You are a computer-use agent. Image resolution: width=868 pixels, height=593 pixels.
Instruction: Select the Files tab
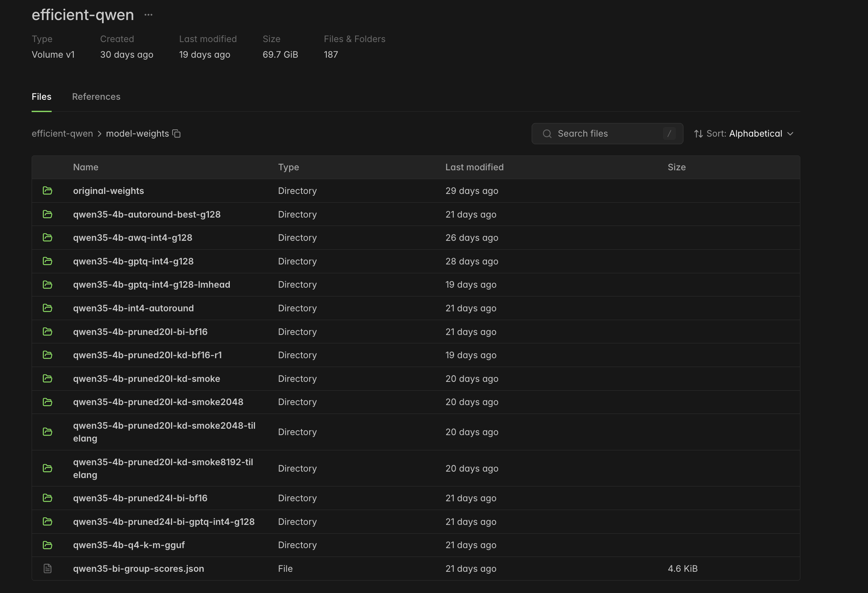click(x=42, y=97)
